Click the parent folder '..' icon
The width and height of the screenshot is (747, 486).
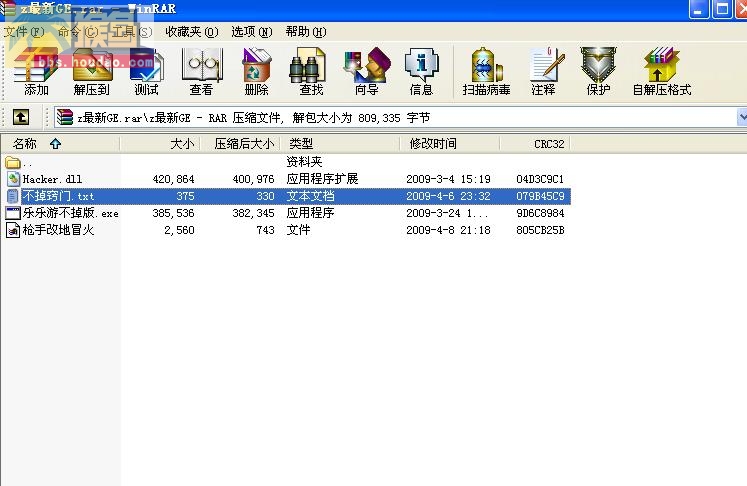point(13,162)
